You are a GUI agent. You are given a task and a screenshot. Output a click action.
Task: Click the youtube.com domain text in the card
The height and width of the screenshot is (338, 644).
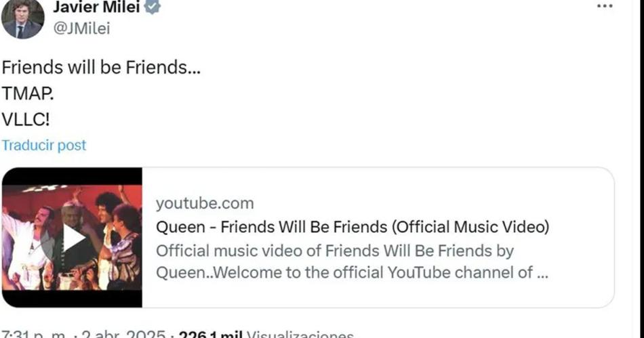(x=205, y=203)
